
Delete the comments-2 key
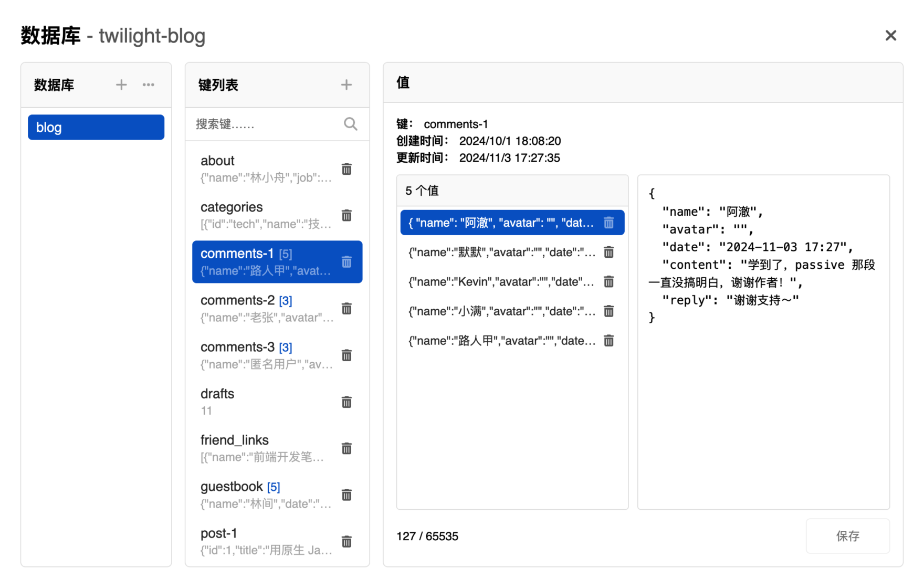[347, 309]
